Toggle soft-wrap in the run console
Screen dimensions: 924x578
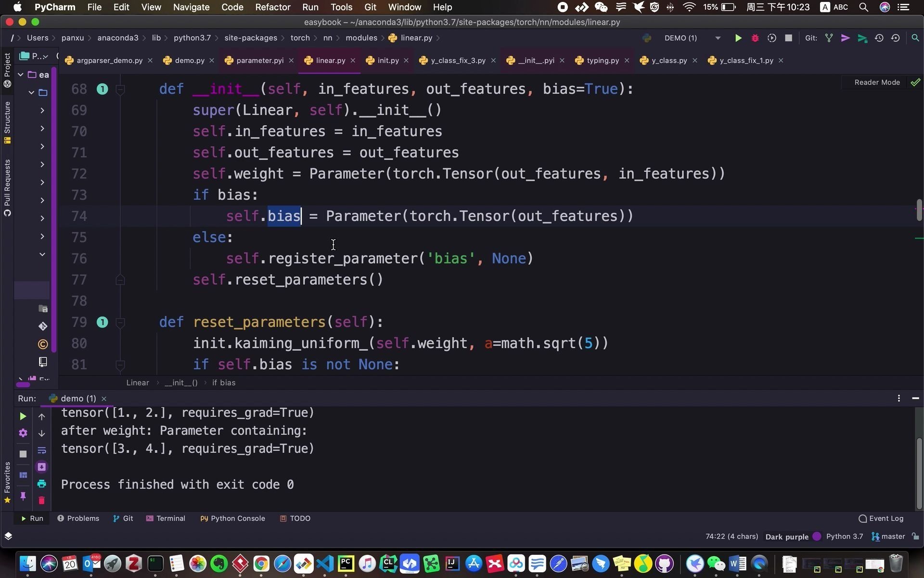click(x=42, y=450)
